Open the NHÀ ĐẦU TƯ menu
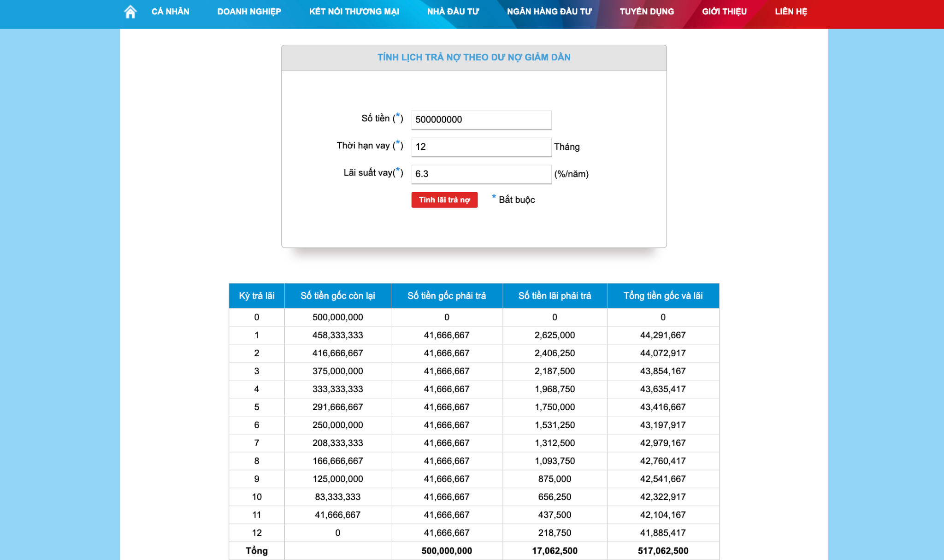944x560 pixels. click(453, 12)
